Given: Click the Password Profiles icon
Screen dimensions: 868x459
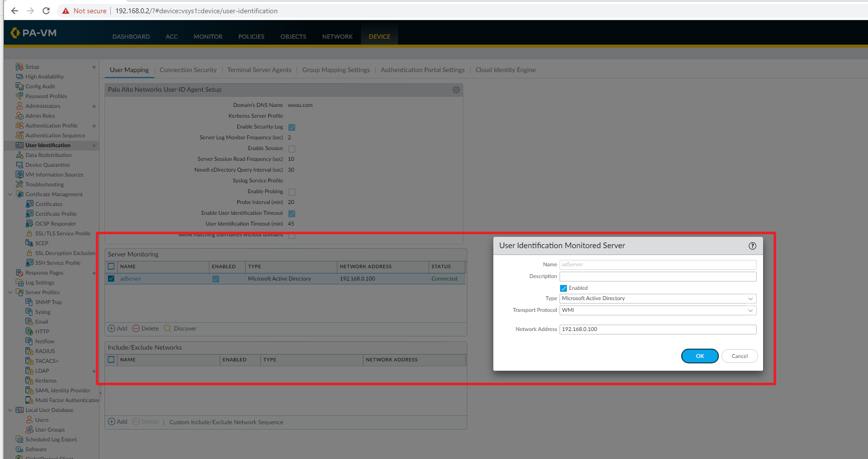Looking at the screenshot, I should 20,96.
